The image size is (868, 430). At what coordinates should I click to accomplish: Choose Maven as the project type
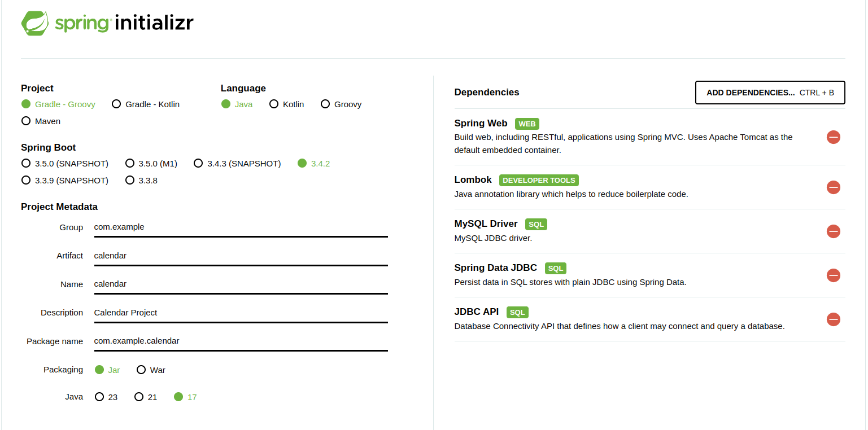(x=41, y=121)
